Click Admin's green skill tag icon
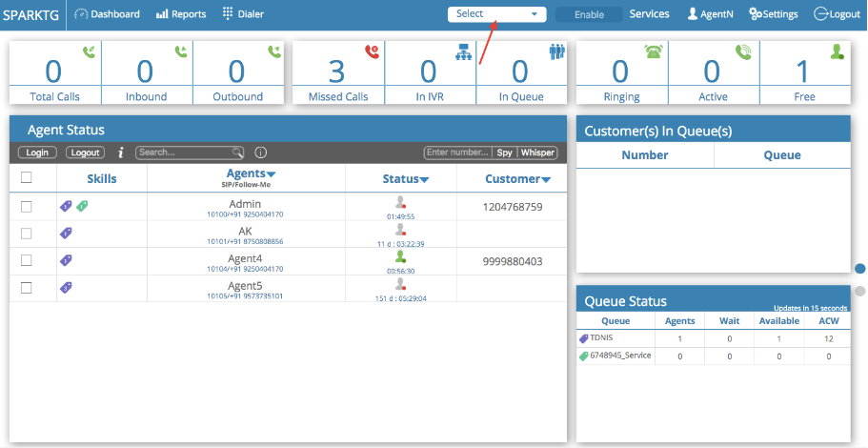868x448 pixels. click(x=82, y=206)
